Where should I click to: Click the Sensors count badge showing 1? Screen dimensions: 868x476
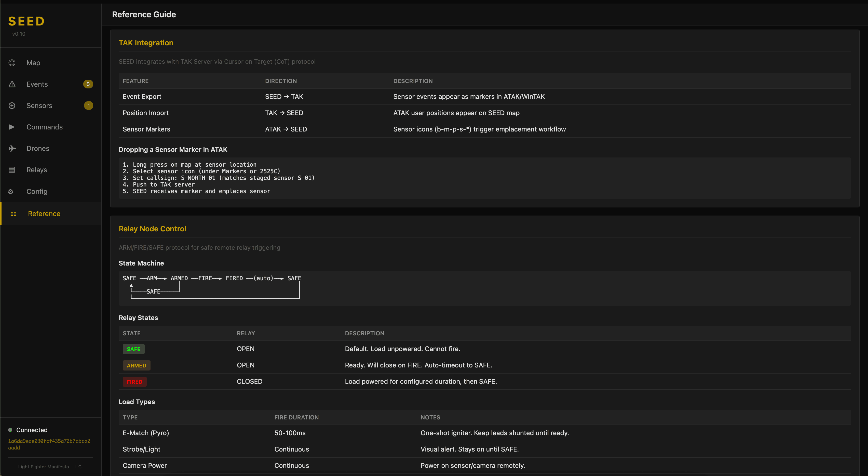tap(89, 105)
